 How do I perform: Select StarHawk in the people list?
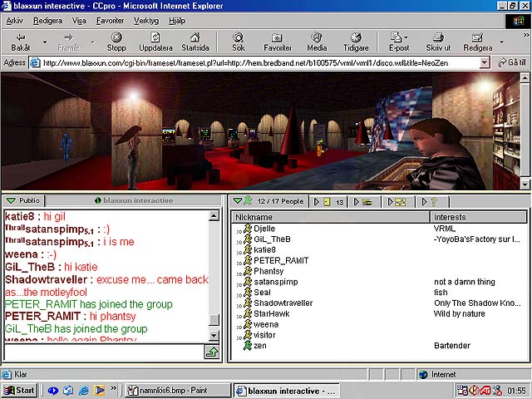click(x=272, y=313)
